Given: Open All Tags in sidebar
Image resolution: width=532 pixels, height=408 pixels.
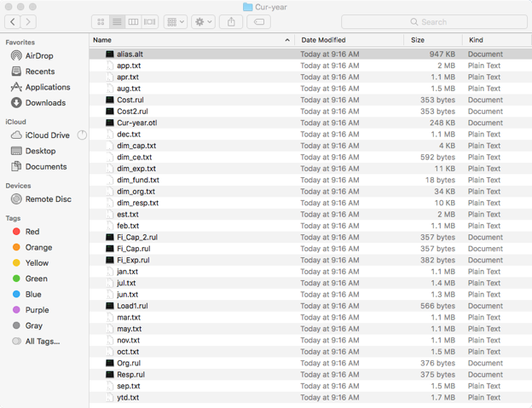Looking at the screenshot, I should click(x=42, y=342).
